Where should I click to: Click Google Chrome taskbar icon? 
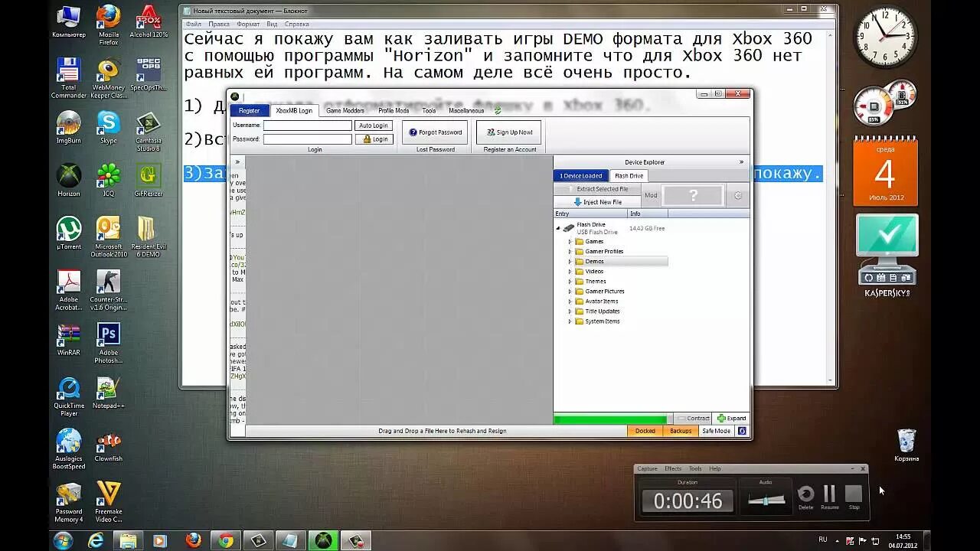click(226, 540)
